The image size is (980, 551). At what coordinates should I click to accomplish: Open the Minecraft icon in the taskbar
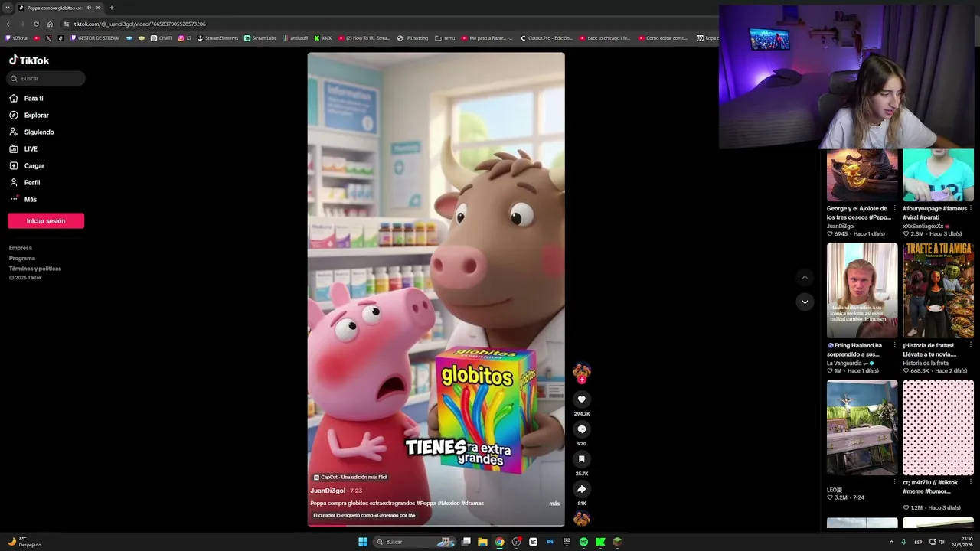pyautogui.click(x=617, y=542)
